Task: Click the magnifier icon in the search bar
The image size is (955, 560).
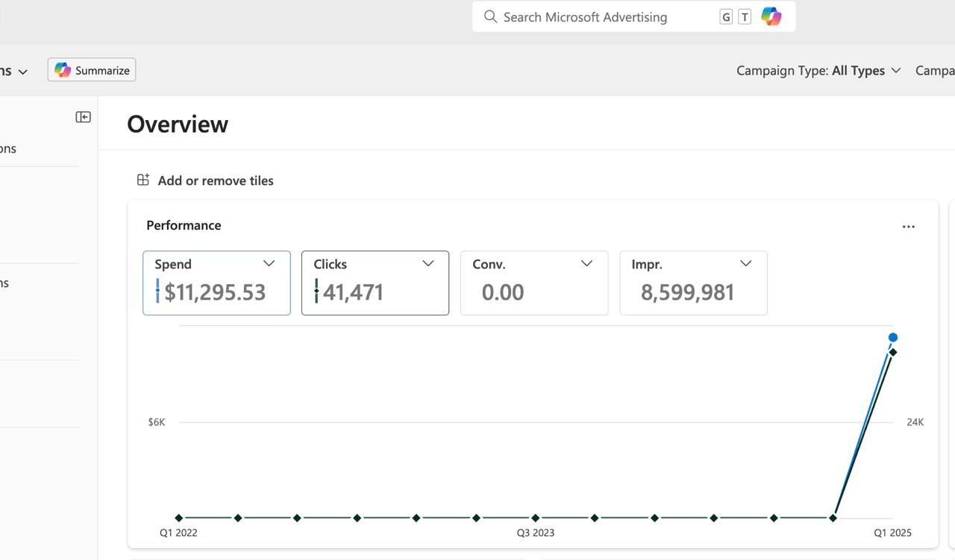Action: pos(490,16)
